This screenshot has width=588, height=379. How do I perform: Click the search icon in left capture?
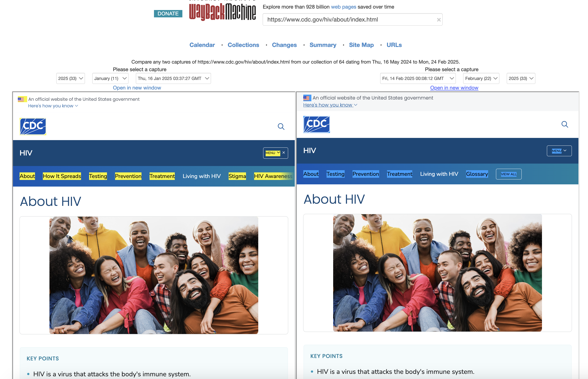click(x=281, y=126)
